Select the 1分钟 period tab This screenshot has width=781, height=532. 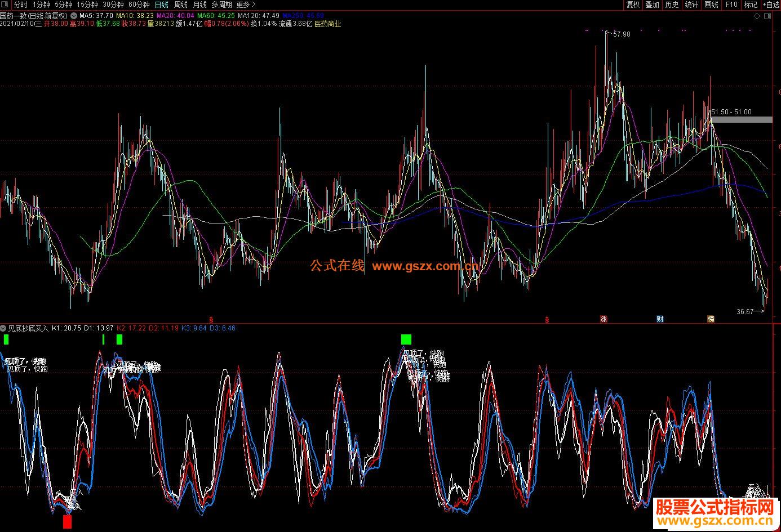tap(41, 5)
